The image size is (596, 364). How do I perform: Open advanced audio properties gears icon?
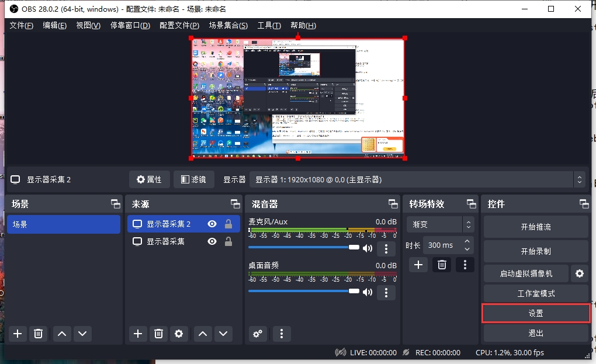257,334
